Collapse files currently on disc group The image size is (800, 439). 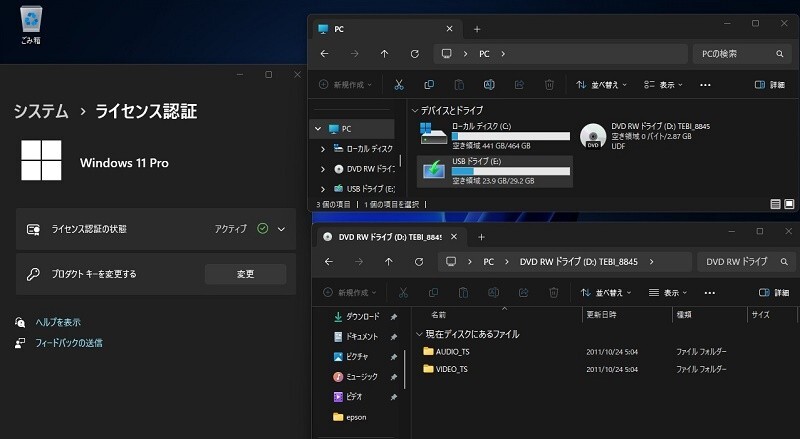point(419,334)
